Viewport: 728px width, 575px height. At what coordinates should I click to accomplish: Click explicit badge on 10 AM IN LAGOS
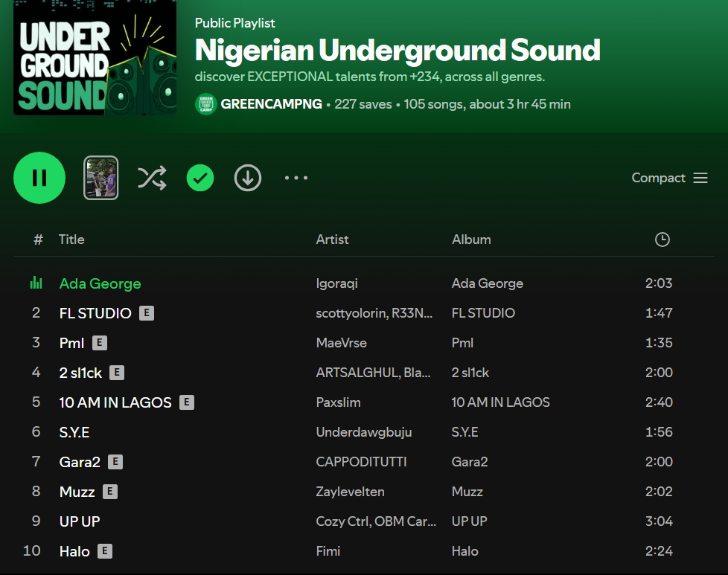(x=187, y=402)
